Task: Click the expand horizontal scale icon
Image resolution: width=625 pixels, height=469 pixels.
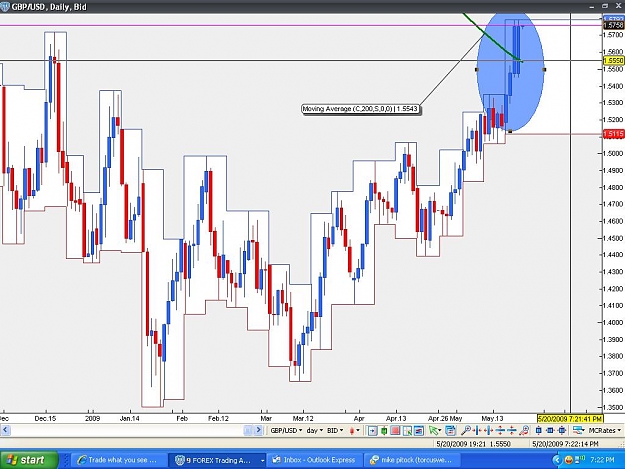Action: pos(489,430)
